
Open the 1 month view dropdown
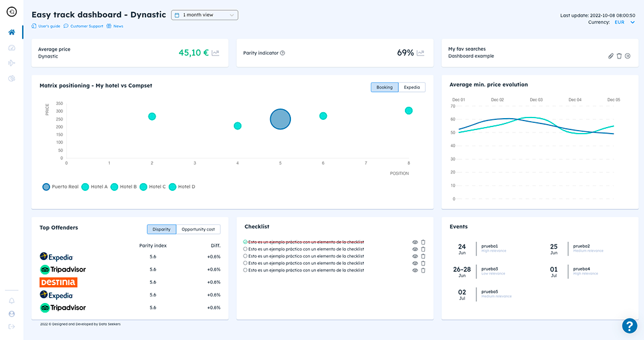pos(205,15)
